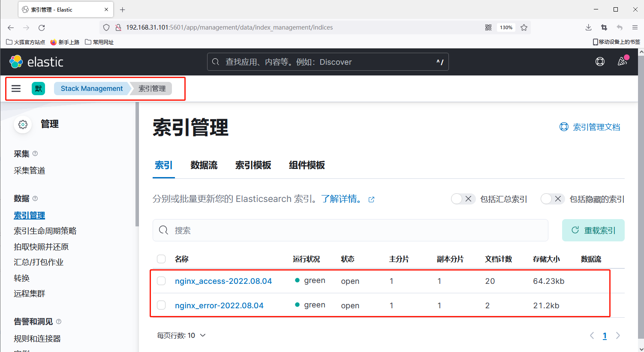Screen dimensions: 644x352
Task: Enable the 包括隐藏的索引 switch
Action: coord(552,199)
